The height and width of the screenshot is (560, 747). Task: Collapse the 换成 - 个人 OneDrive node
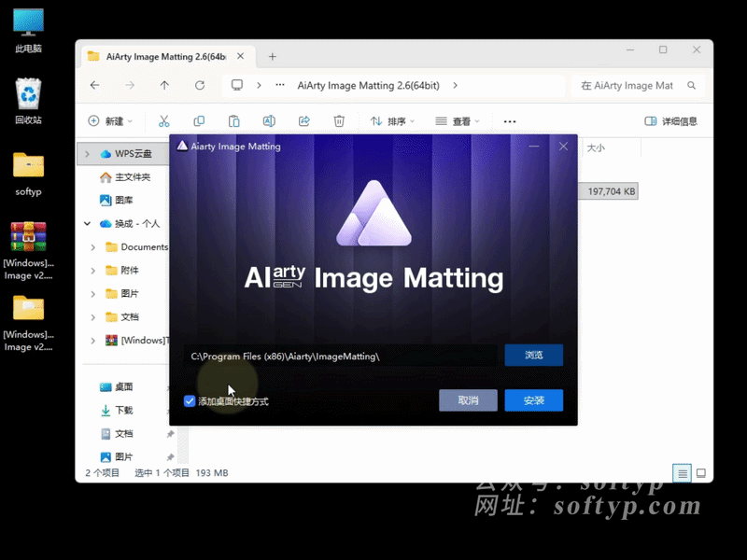coord(87,223)
